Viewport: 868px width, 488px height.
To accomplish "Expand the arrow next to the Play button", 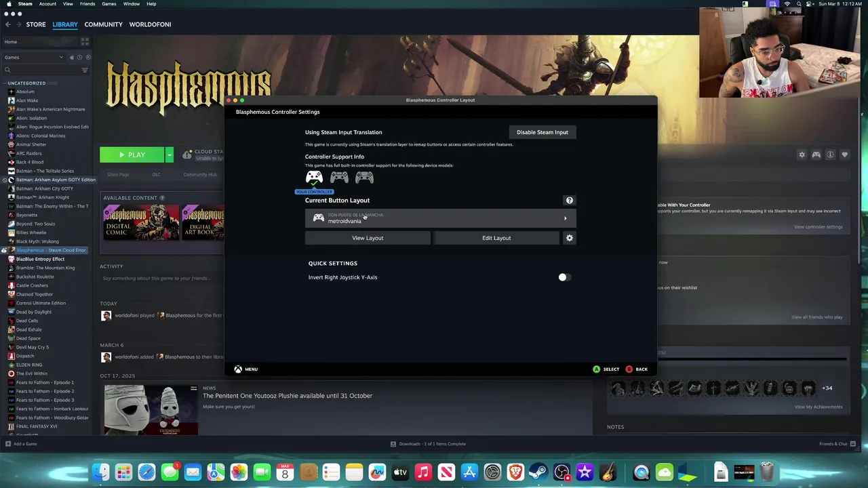I will [170, 155].
